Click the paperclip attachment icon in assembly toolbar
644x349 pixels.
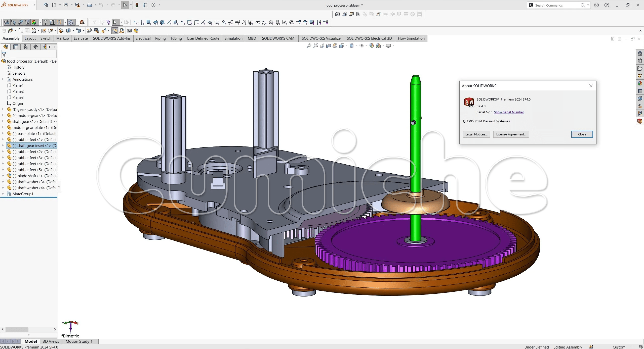coord(21,31)
